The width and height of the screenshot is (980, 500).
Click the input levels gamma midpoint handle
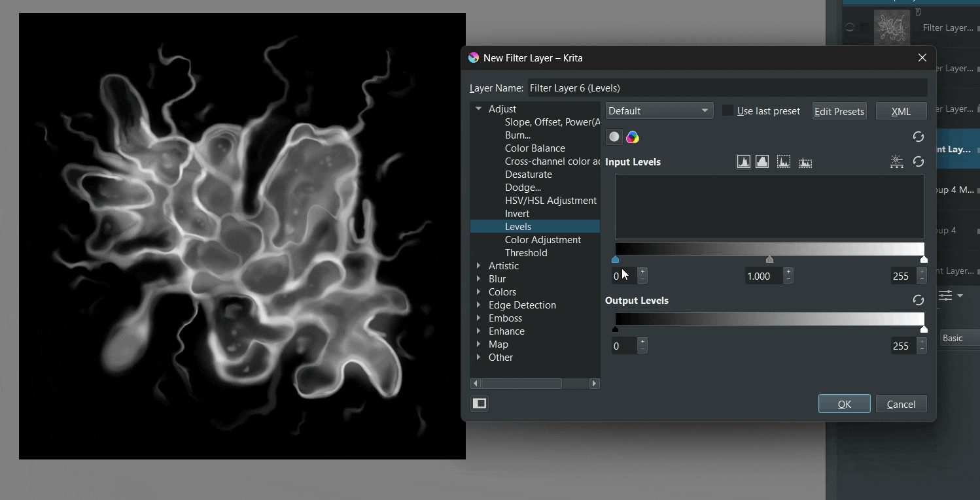769,260
